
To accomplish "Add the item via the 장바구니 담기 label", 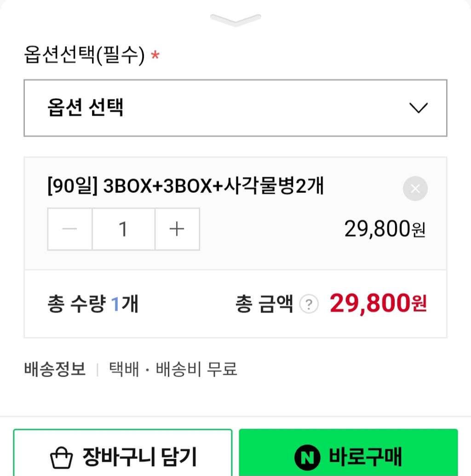I will coord(139,457).
